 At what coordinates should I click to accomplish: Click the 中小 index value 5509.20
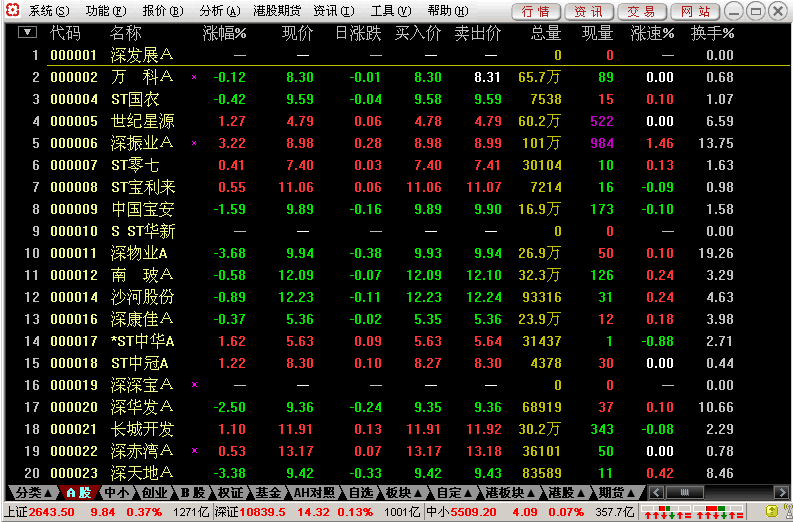click(473, 512)
